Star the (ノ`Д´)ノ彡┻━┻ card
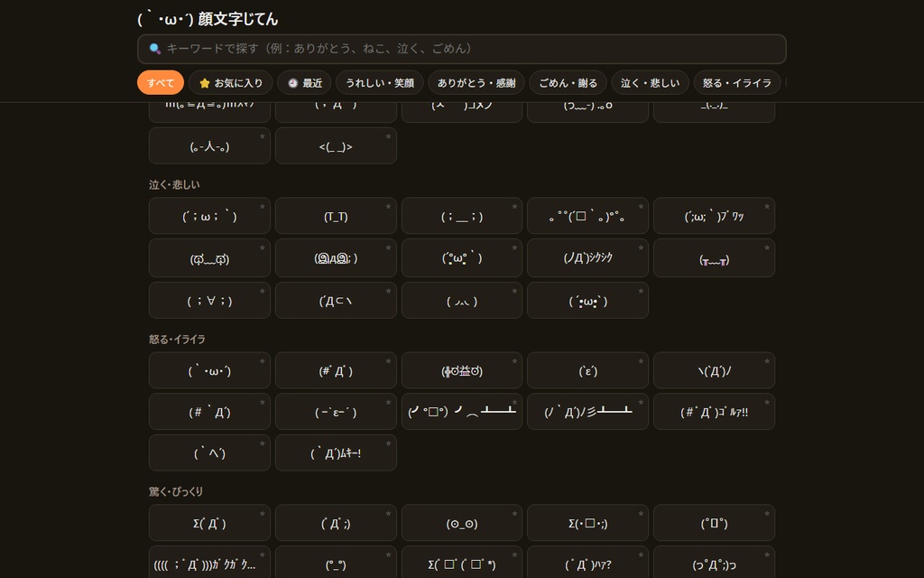The height and width of the screenshot is (578, 924). pyautogui.click(x=641, y=402)
